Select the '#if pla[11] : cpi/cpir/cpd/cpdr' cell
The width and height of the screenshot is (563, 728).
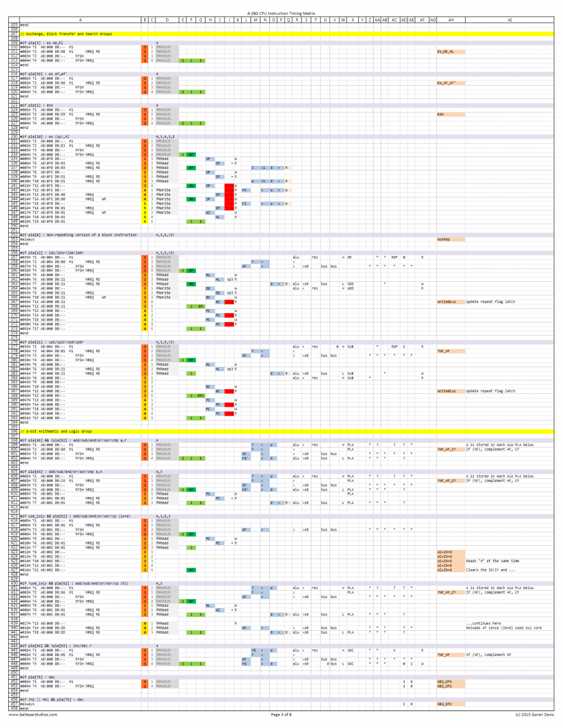click(x=52, y=342)
